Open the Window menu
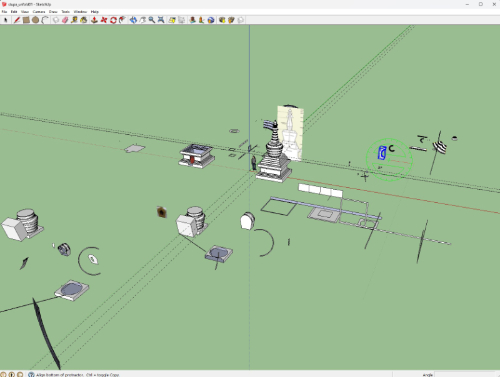This screenshot has width=500, height=377. coord(80,12)
